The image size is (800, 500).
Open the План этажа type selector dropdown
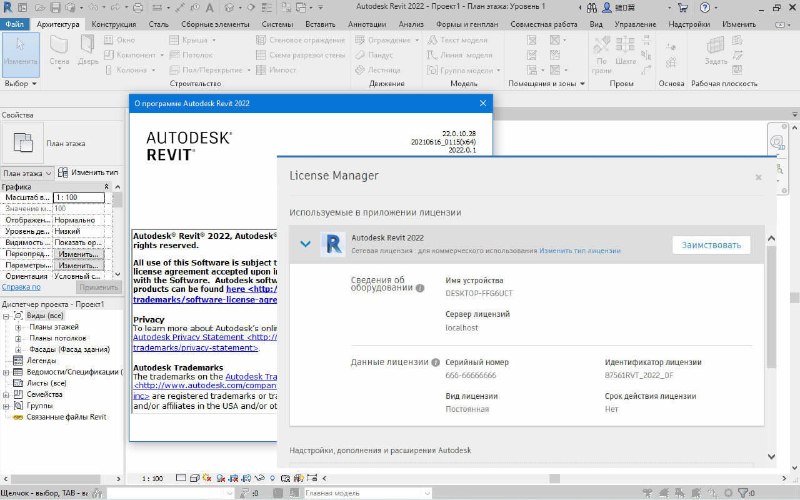coord(27,173)
